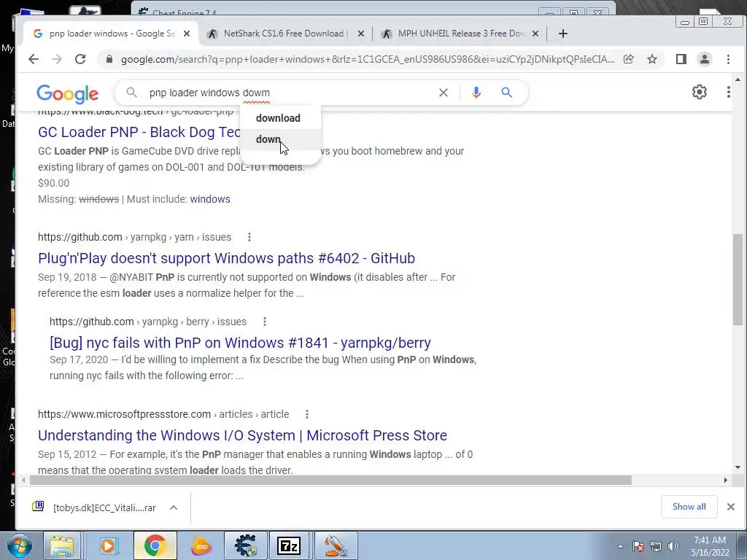Screen dimensions: 747x560
Task: Close the MPH UNHEIL Release 3 tab
Action: pos(535,34)
